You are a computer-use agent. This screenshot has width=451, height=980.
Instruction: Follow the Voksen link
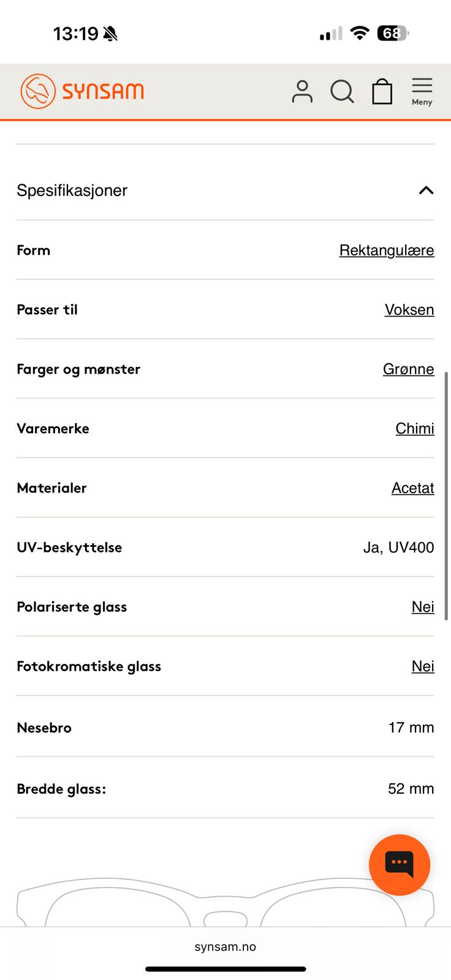coord(409,309)
